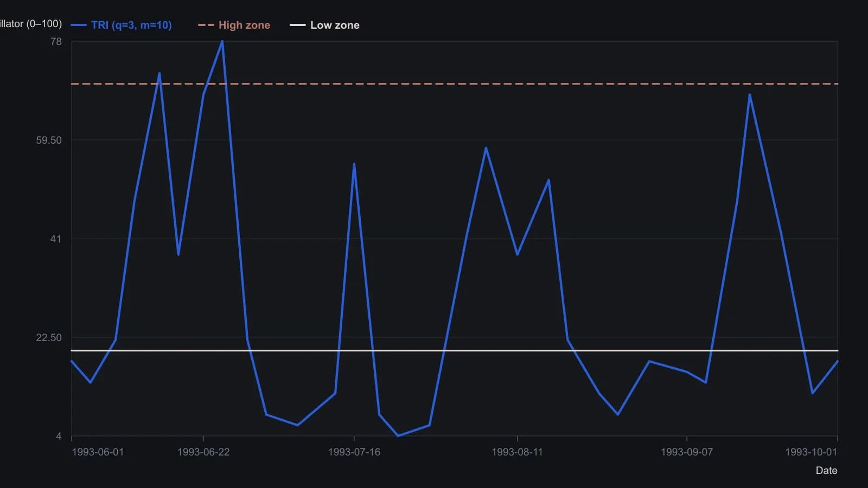
Task: Click the 1993-09-07 date tick label
Action: tap(687, 452)
